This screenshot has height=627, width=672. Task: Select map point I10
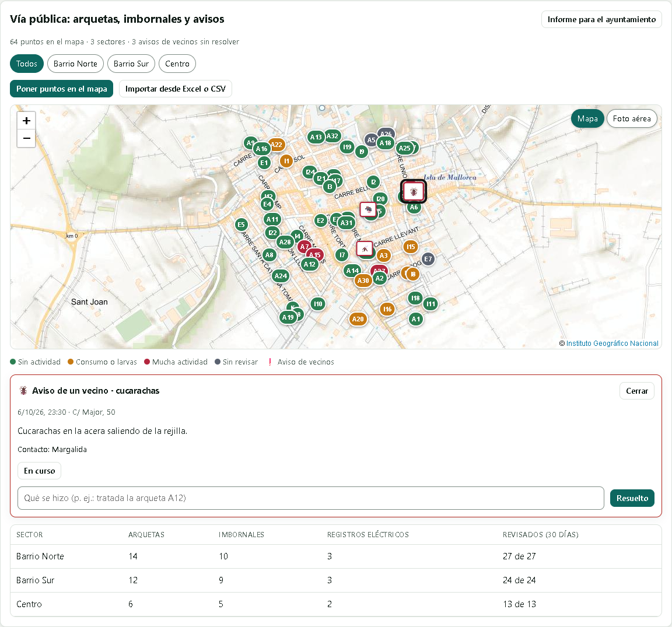[x=317, y=304]
